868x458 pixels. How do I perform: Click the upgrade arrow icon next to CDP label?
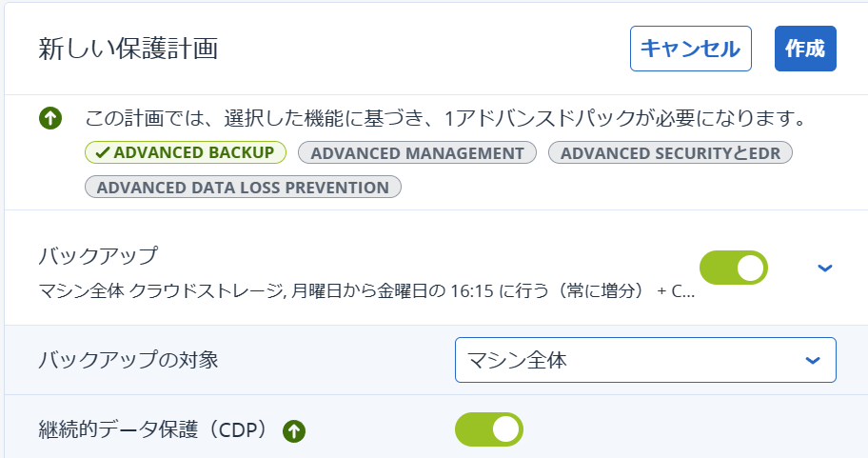pos(294,431)
